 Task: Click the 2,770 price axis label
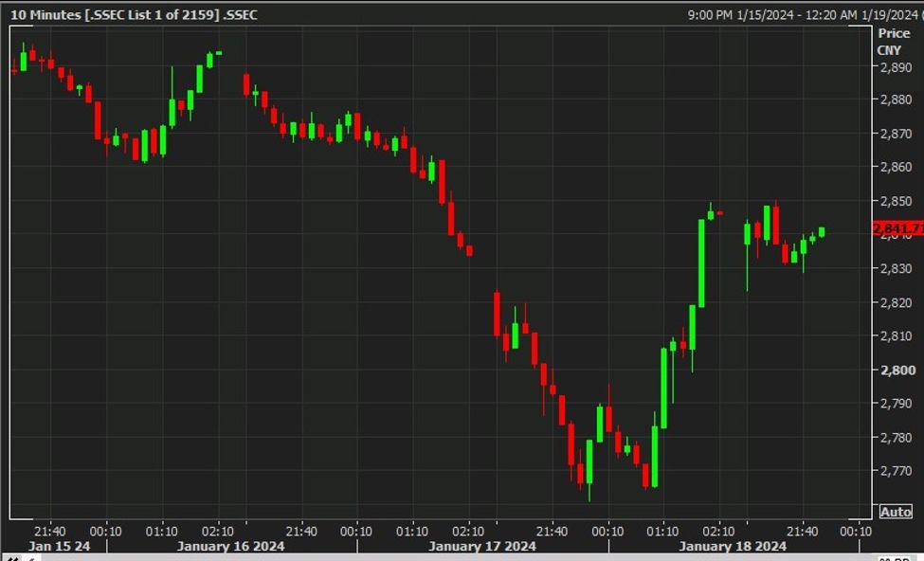coord(897,471)
